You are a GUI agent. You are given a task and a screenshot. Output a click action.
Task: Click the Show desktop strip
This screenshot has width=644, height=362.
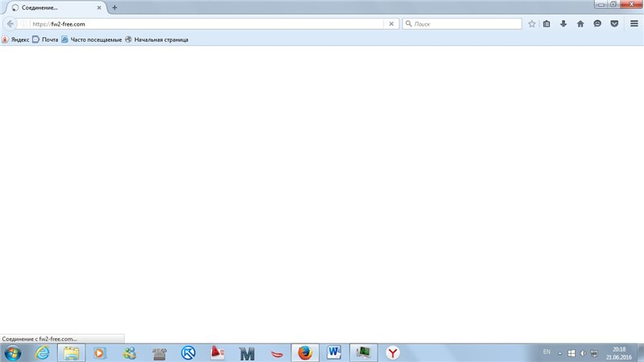641,353
